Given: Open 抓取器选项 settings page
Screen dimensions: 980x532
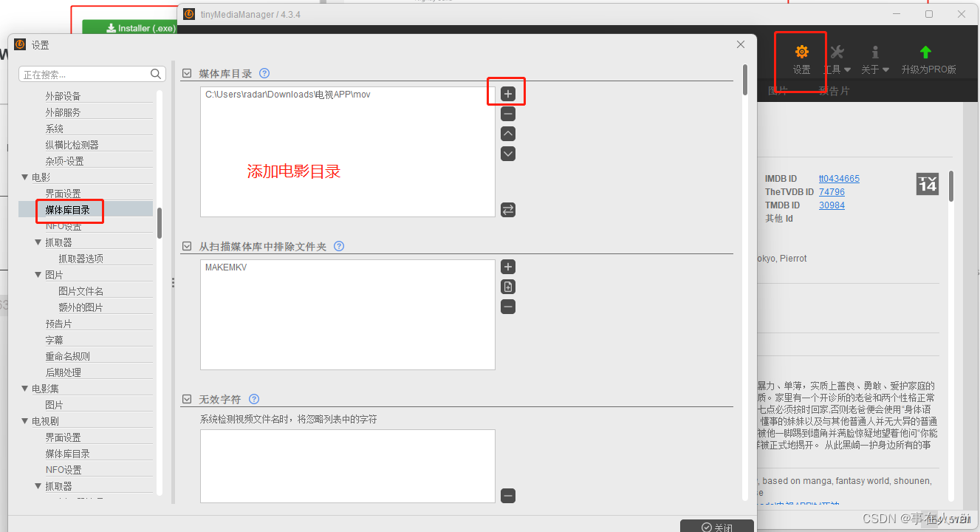Looking at the screenshot, I should pyautogui.click(x=80, y=259).
